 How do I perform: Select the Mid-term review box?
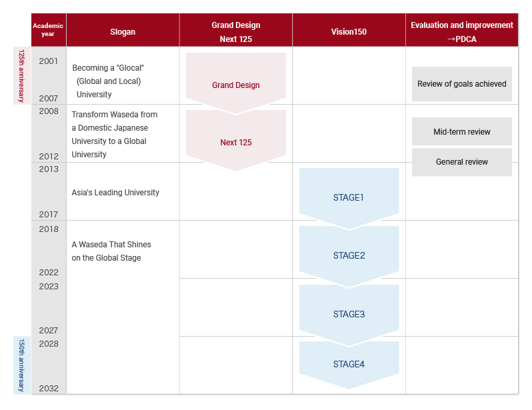462,131
